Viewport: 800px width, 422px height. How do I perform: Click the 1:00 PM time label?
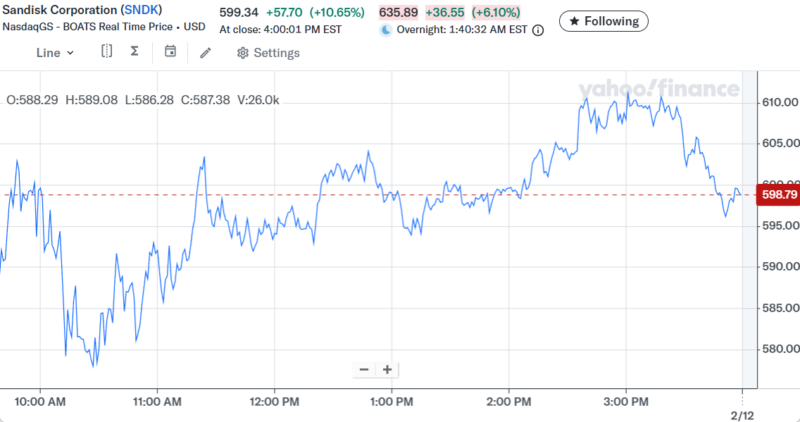click(391, 402)
